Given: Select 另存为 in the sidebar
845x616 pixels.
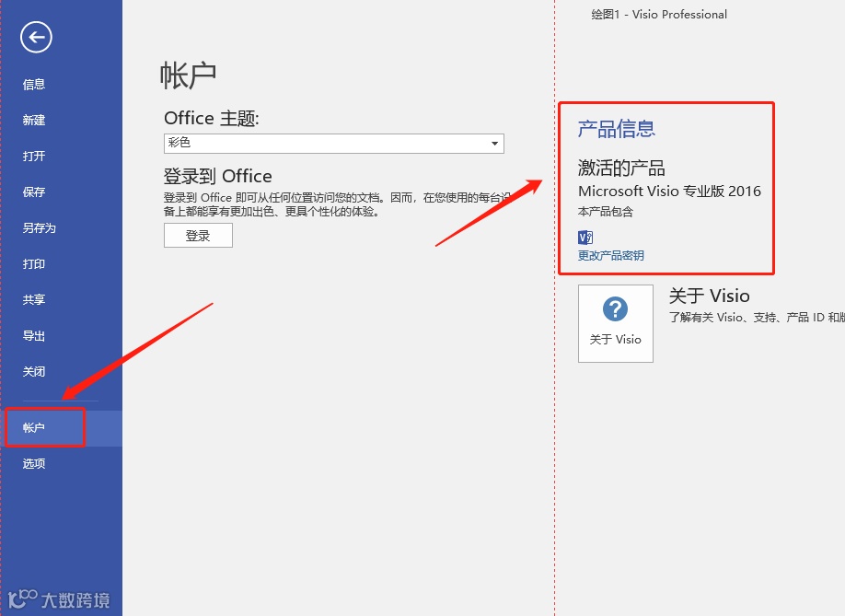Looking at the screenshot, I should coord(40,228).
